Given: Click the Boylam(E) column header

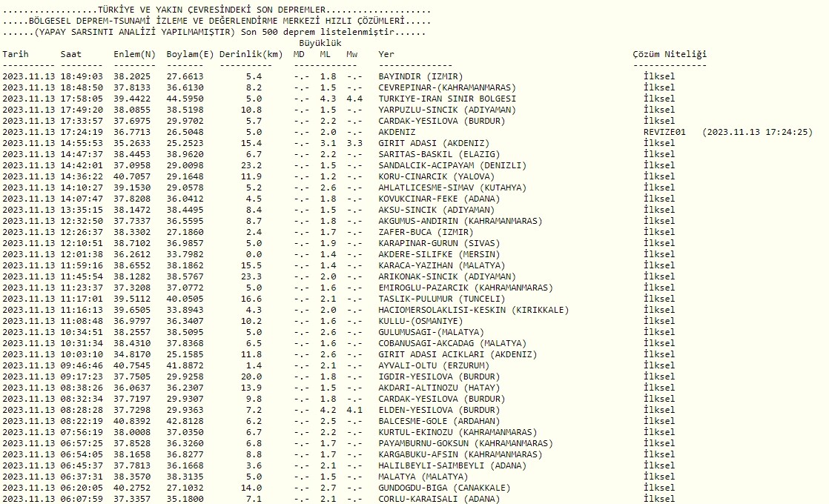Looking at the screenshot, I should (x=192, y=54).
